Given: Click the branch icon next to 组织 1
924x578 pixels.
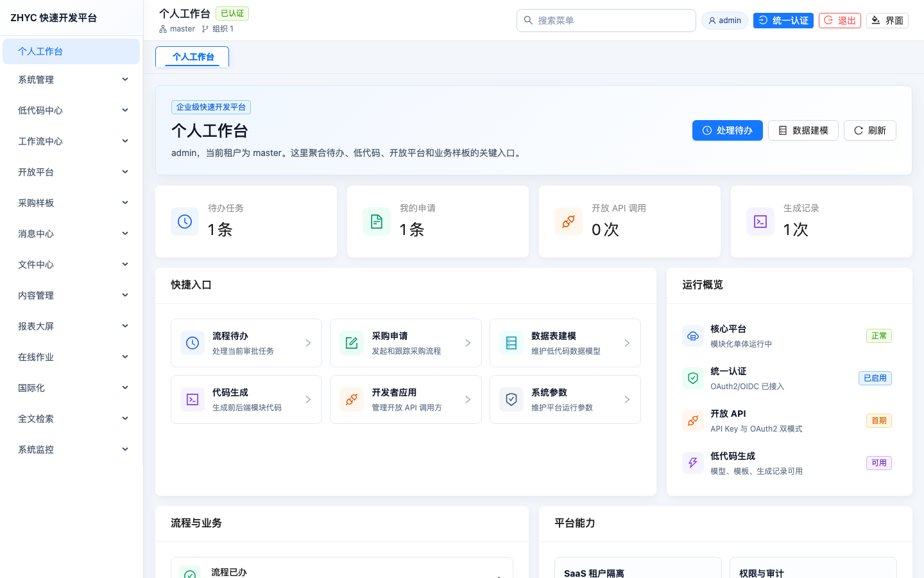Looking at the screenshot, I should [205, 29].
